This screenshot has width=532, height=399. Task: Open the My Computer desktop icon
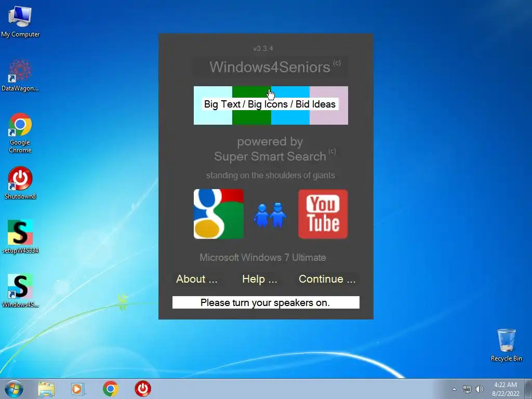click(20, 22)
